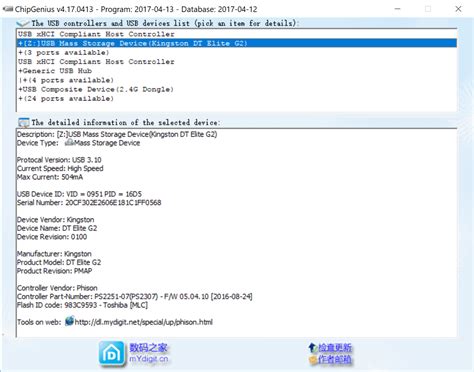Select the second USB xHCI Host Controller row
Screen dimensions: 474x372
pyautogui.click(x=237, y=62)
